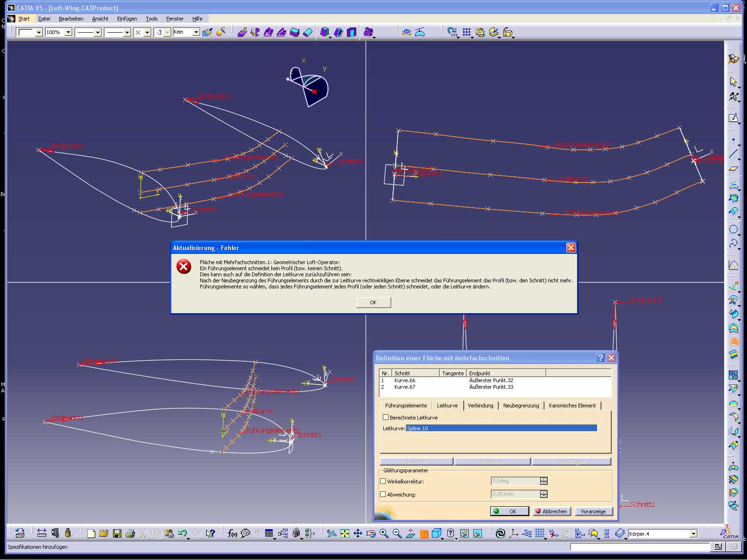Viewport: 747px width, 560px height.
Task: Increase the Winkelkorrektur spinner value
Action: [543, 479]
